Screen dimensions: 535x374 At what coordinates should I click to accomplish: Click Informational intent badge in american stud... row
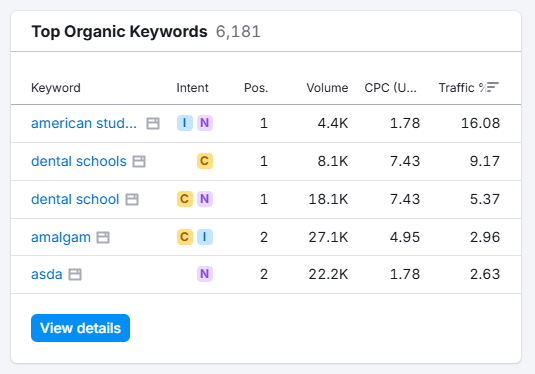185,123
